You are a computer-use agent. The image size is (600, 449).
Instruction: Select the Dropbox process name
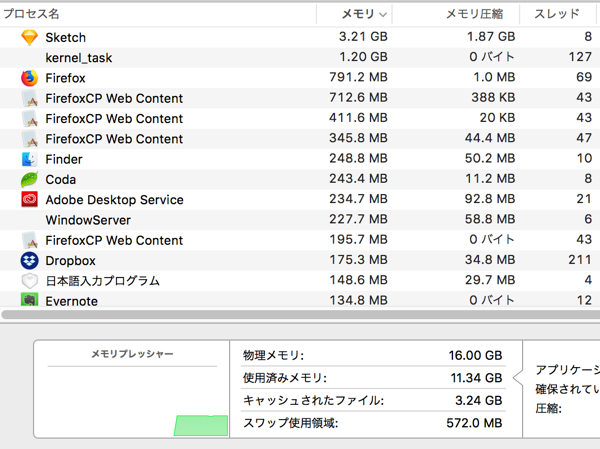pos(70,261)
